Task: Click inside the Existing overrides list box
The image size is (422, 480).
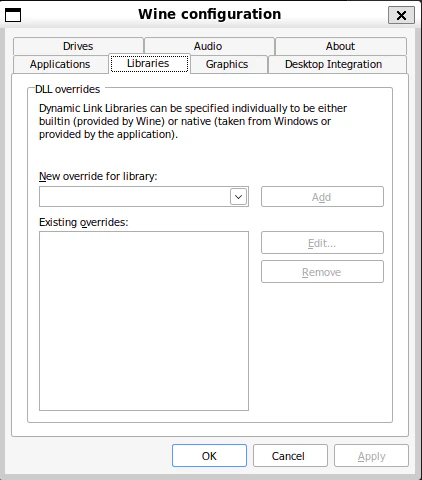Action: 144,321
